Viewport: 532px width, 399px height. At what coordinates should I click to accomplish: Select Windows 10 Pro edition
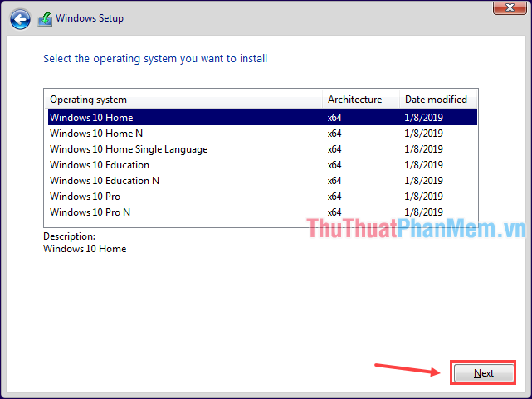coord(262,197)
